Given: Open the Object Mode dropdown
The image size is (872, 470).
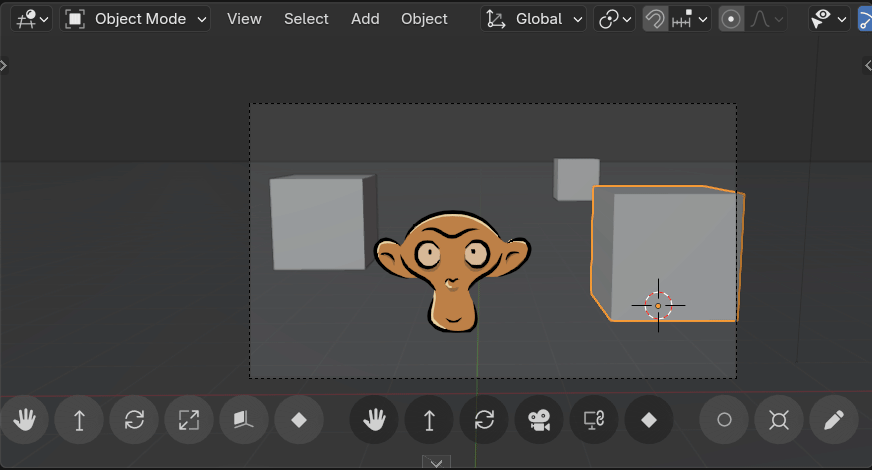Looking at the screenshot, I should 135,19.
